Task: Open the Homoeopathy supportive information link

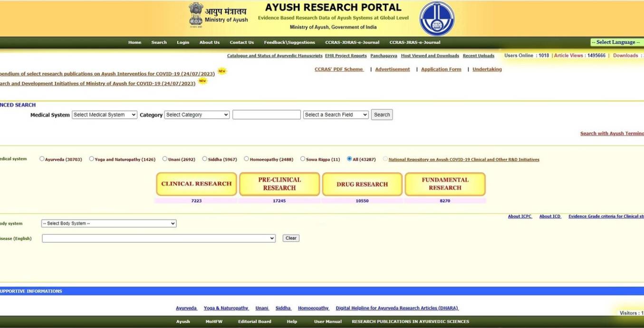Action: point(314,308)
